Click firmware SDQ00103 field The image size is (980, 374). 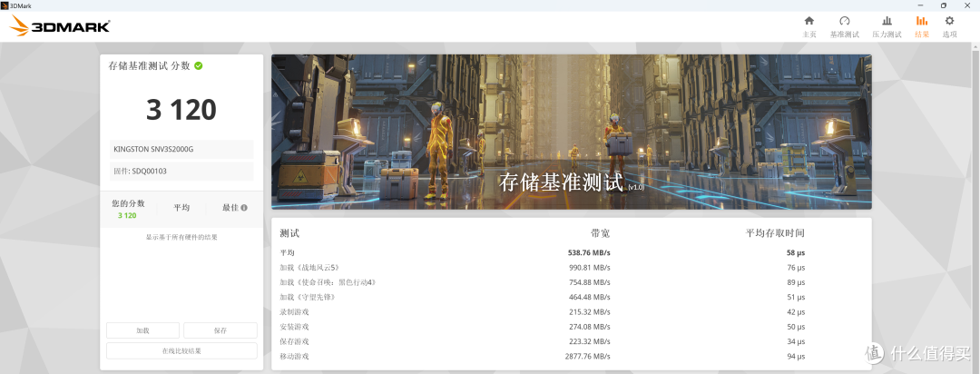pos(181,171)
